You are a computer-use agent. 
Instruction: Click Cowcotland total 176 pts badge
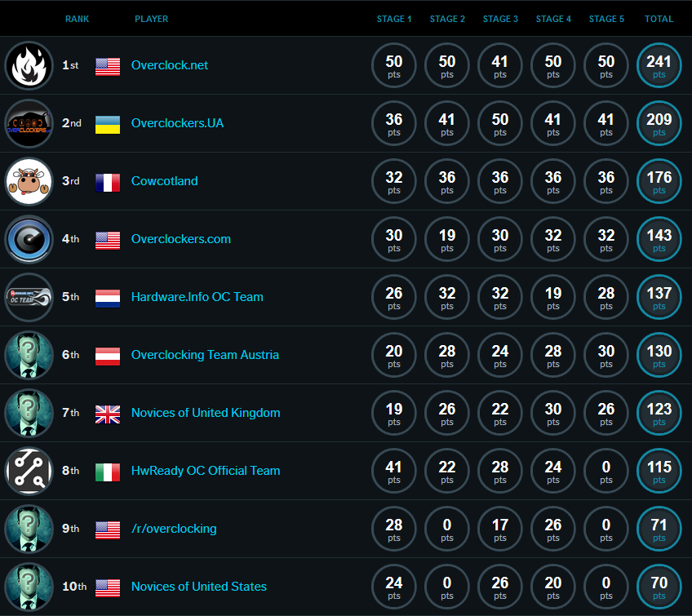[x=659, y=181]
